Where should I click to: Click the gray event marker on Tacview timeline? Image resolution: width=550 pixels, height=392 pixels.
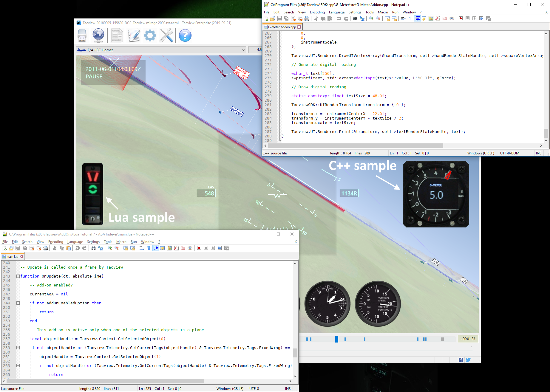[x=442, y=339]
